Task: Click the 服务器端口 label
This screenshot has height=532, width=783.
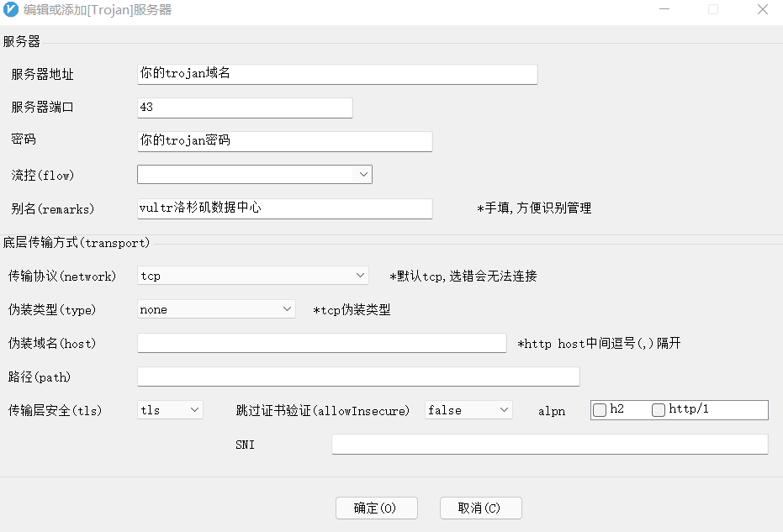Action: [x=42, y=108]
